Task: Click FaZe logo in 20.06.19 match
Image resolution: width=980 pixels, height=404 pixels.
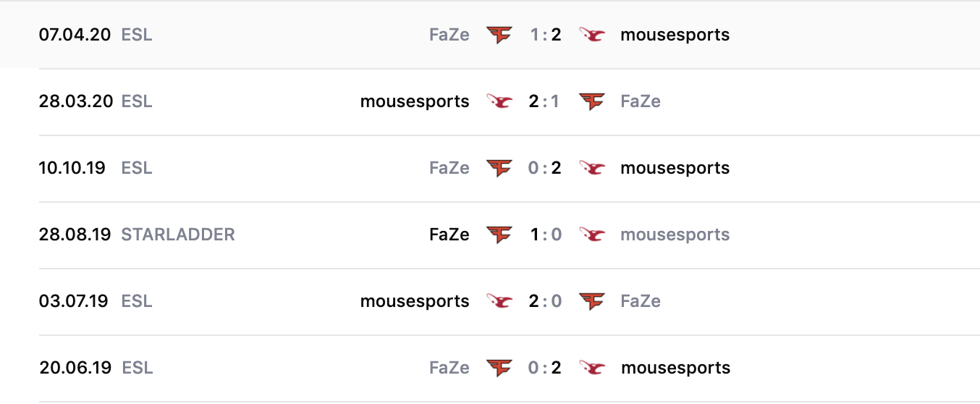Action: (x=499, y=368)
